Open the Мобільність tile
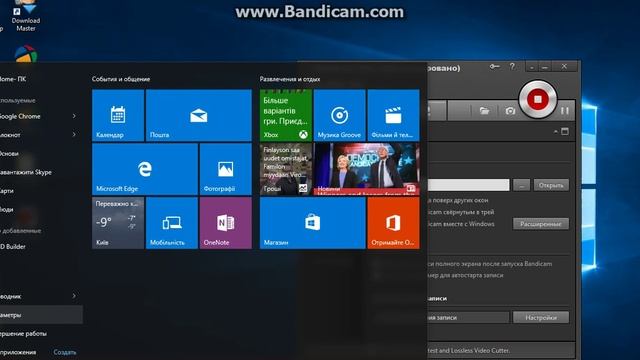 point(172,223)
